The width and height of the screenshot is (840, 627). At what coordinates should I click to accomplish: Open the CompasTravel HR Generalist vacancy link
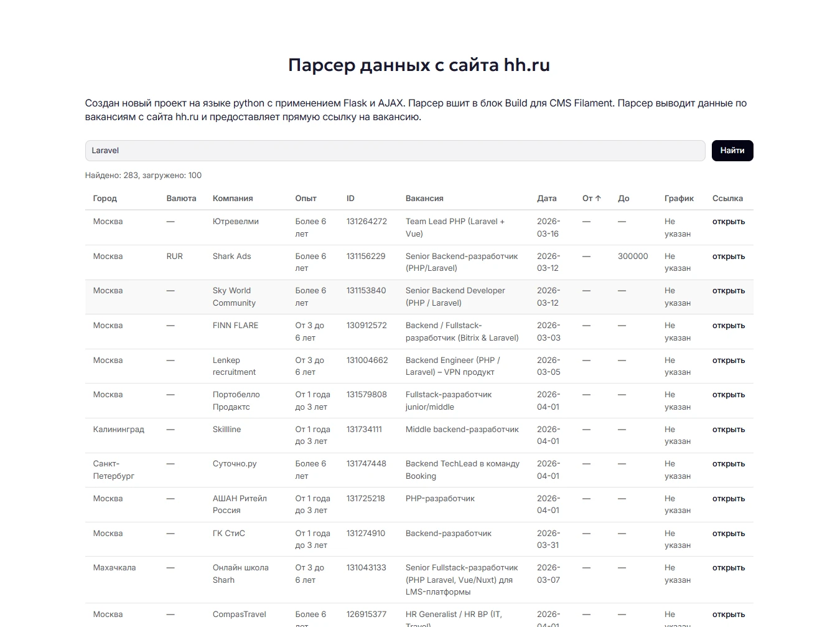(728, 614)
